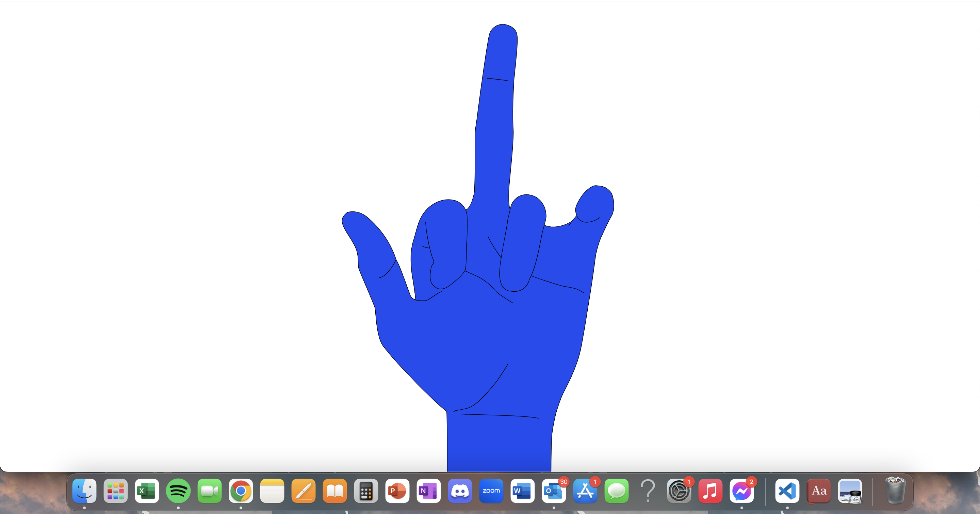Open Launchpad app grid
The height and width of the screenshot is (514, 980).
tap(116, 491)
